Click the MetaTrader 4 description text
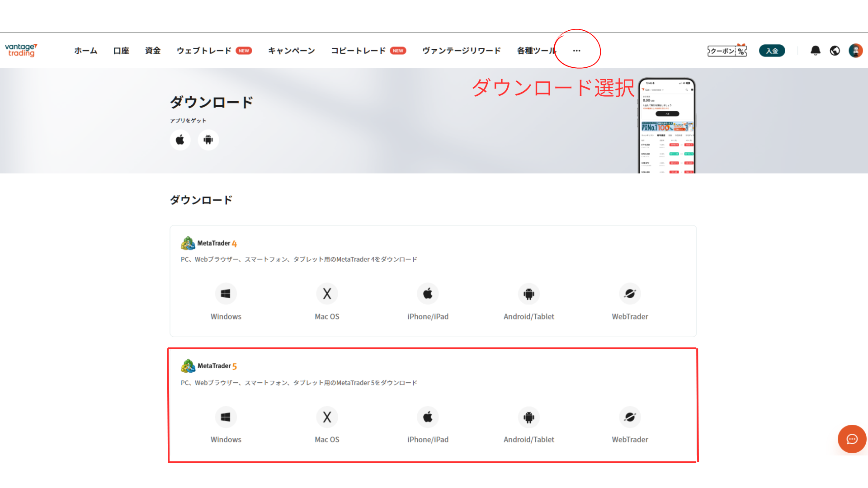Image resolution: width=868 pixels, height=488 pixels. 299,259
